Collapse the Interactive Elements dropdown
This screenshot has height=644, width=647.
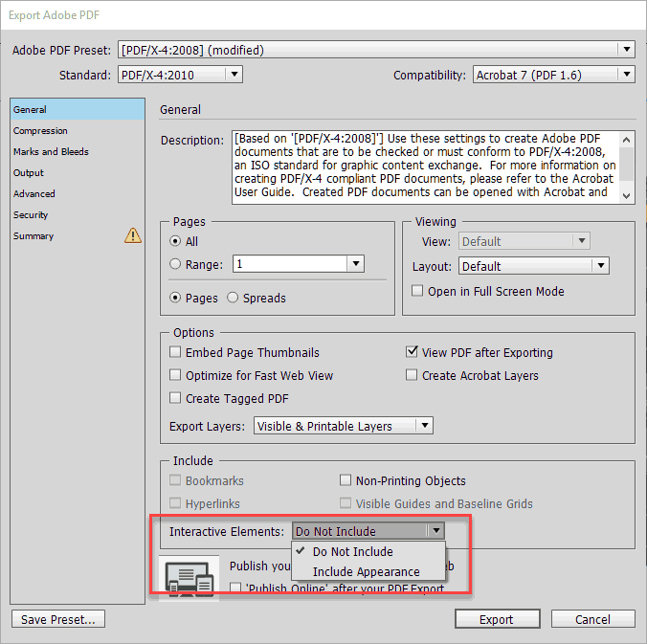pyautogui.click(x=368, y=531)
